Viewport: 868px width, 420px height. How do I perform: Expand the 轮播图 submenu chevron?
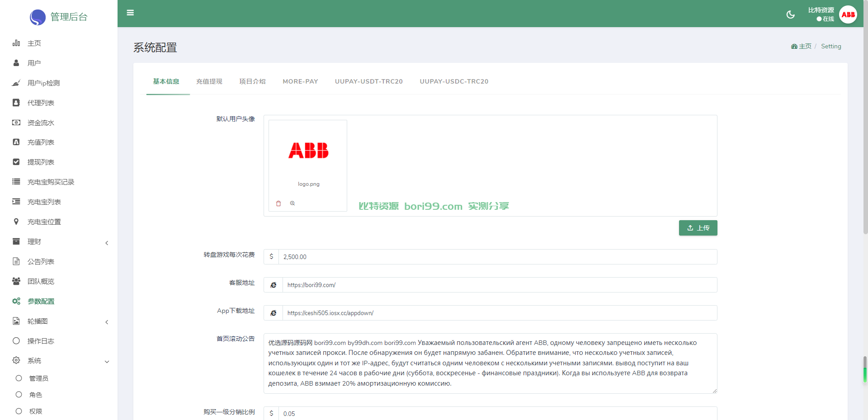[x=107, y=322]
